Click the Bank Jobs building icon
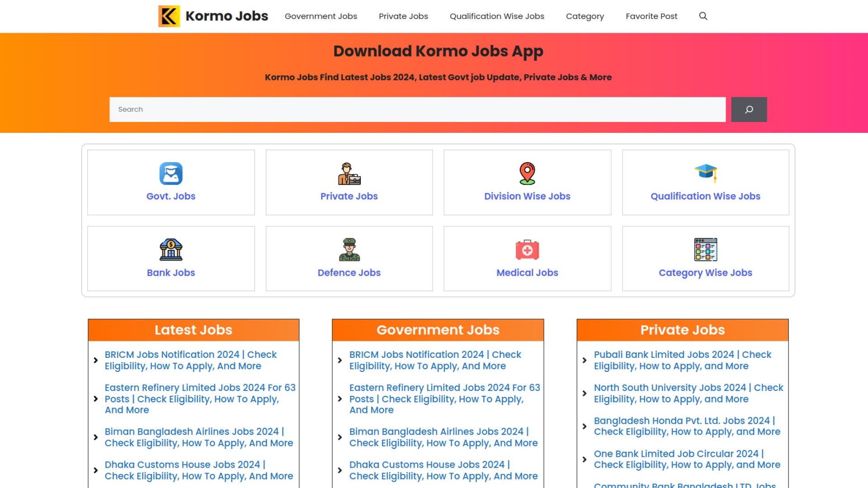 171,250
